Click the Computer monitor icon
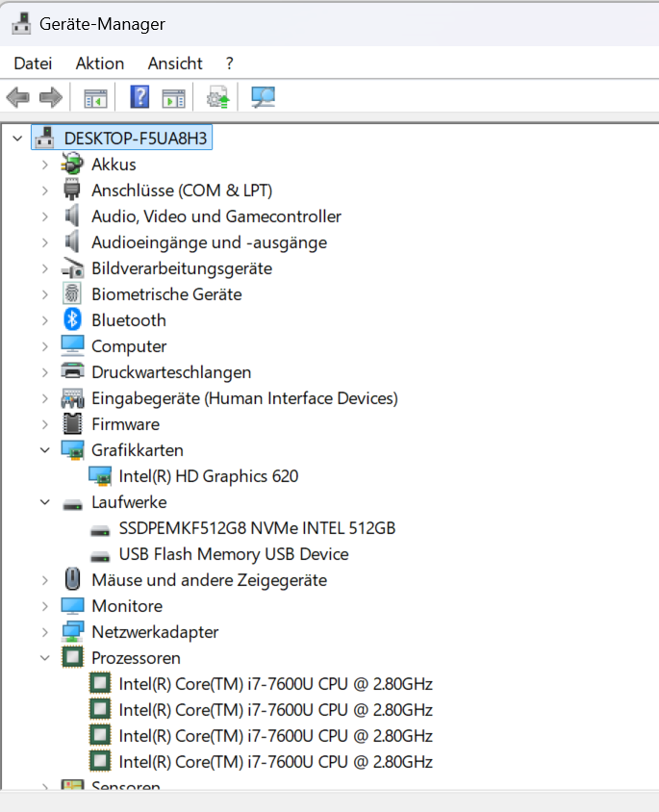The image size is (659, 812). coord(72,346)
